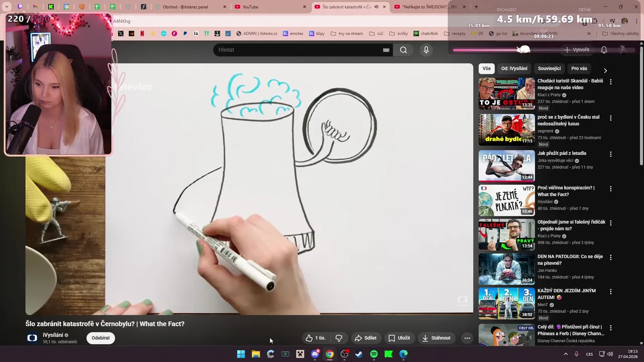
Task: Show hidden system tray icons
Action: point(566,354)
